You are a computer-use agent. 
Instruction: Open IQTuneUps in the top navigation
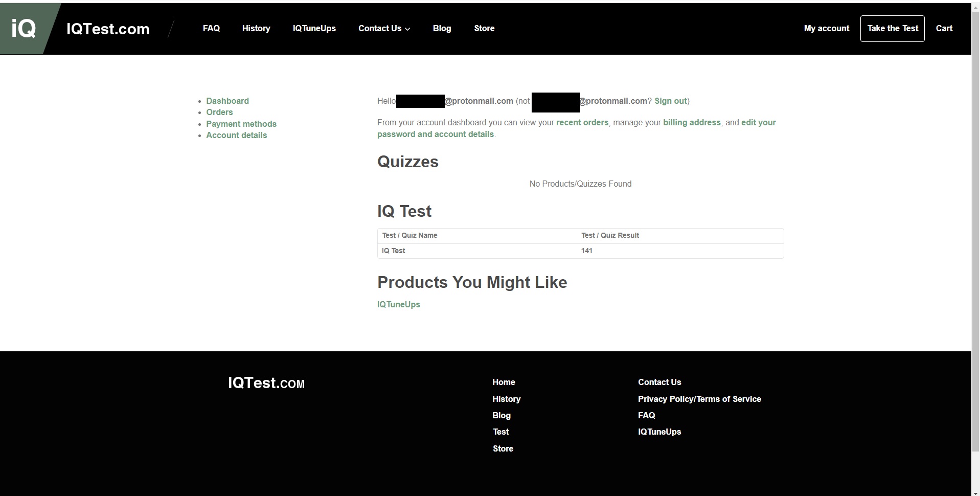click(314, 29)
